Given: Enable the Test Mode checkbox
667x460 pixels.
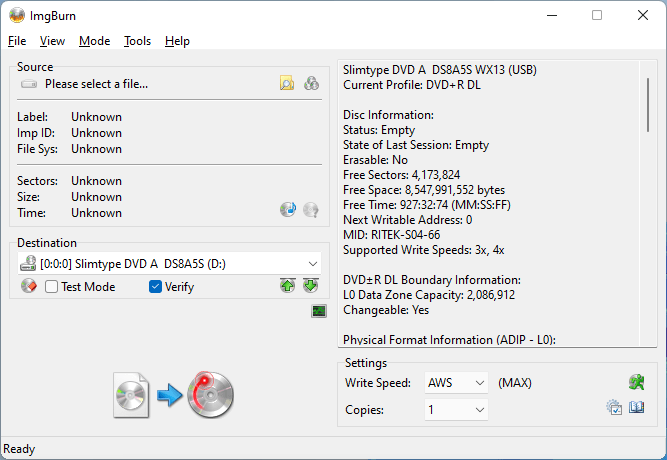Looking at the screenshot, I should tap(52, 287).
